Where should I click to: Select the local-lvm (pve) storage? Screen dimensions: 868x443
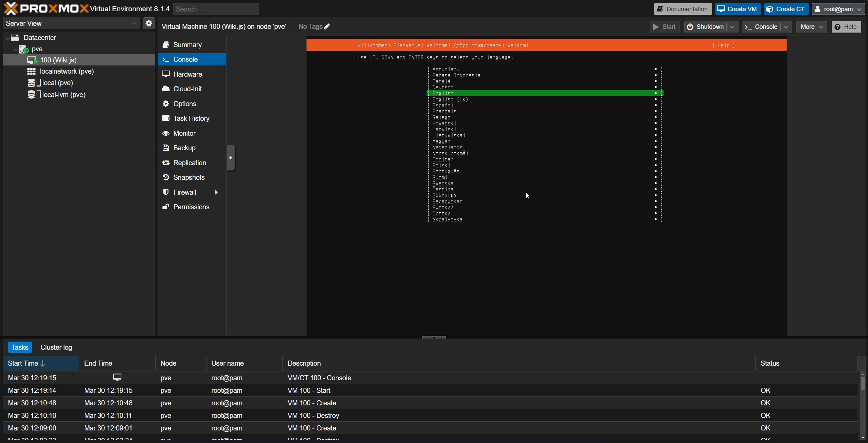coord(63,95)
